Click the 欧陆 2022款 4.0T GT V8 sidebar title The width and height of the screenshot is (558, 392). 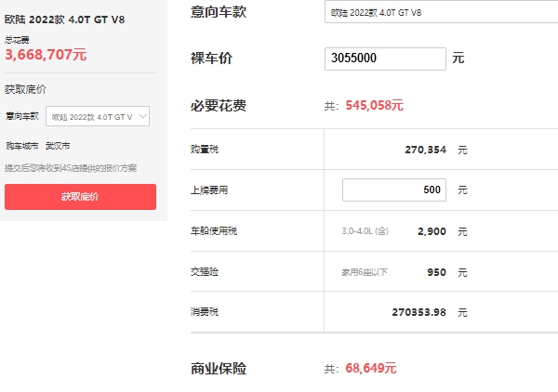[63, 20]
